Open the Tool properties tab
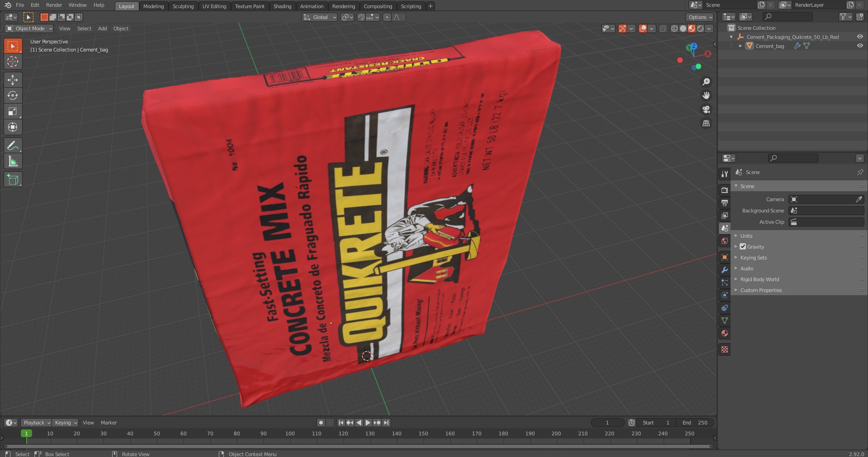The height and width of the screenshot is (457, 868). 725,174
